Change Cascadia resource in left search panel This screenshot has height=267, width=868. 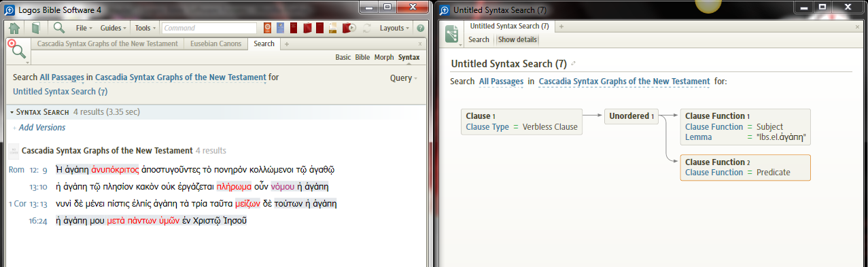180,77
